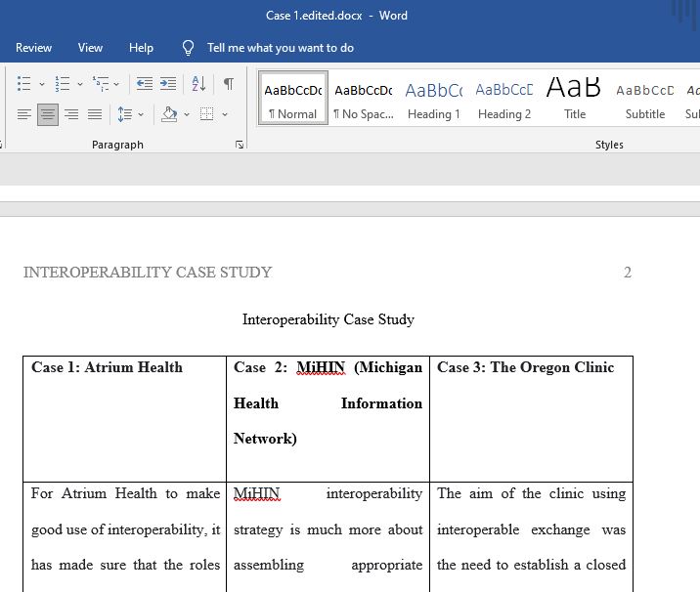Open bullet library dropdown arrow
700x592 pixels.
[x=42, y=83]
